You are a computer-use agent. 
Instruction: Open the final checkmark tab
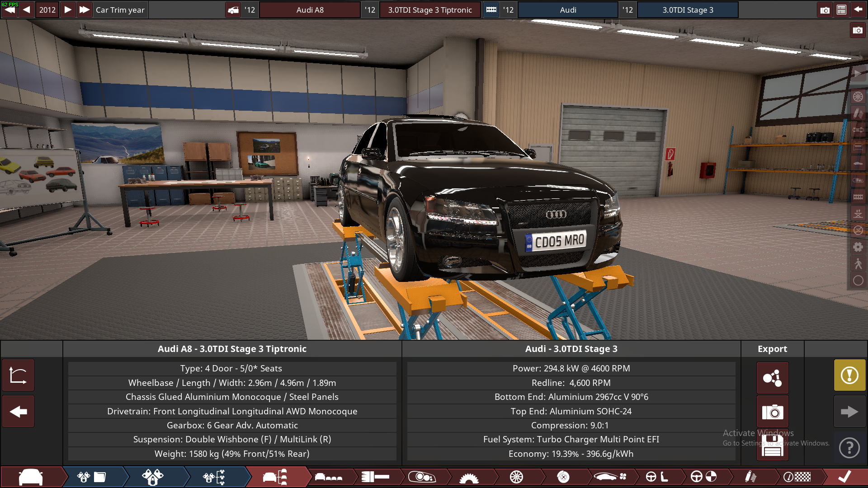[844, 477]
